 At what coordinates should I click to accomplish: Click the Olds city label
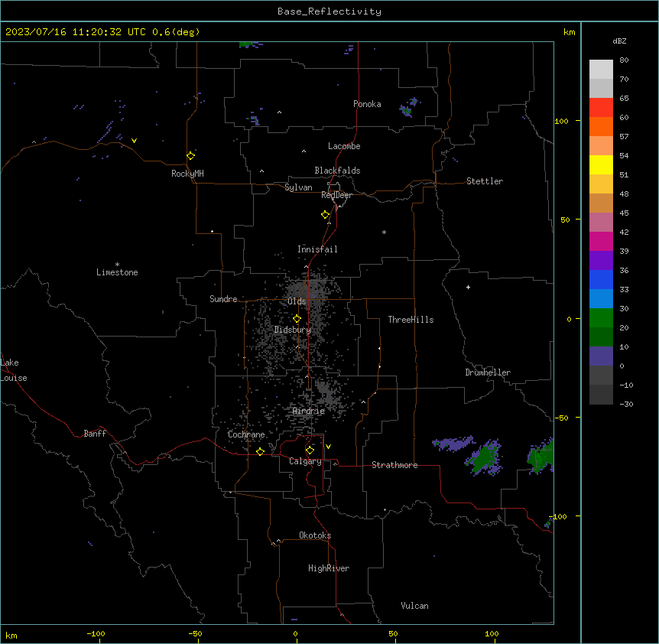(x=297, y=301)
